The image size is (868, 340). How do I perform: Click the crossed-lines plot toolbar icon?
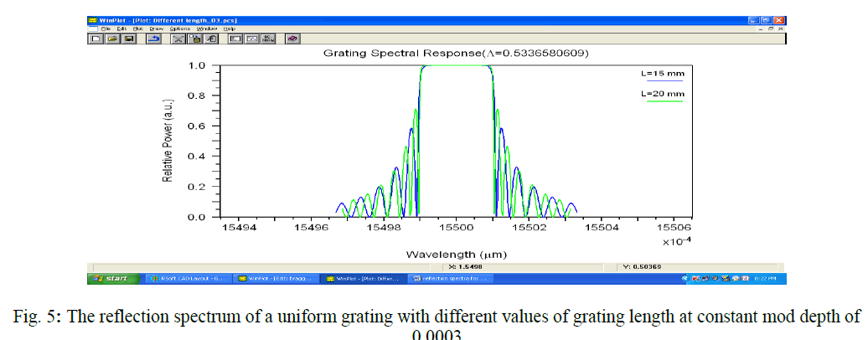pos(178,39)
